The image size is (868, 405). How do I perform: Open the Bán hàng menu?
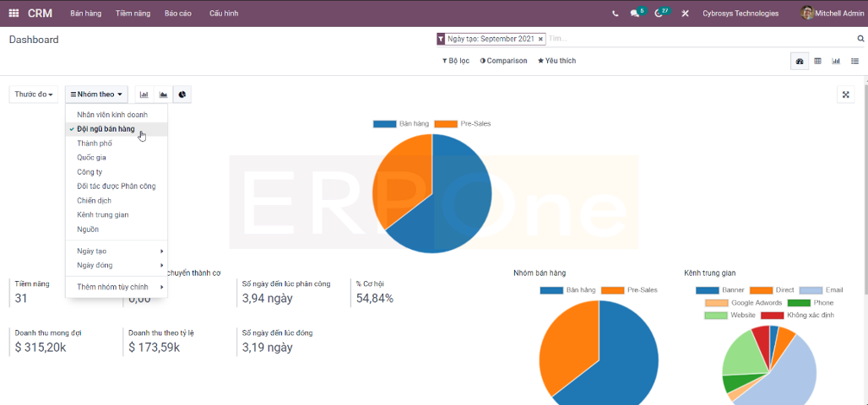[x=86, y=13]
